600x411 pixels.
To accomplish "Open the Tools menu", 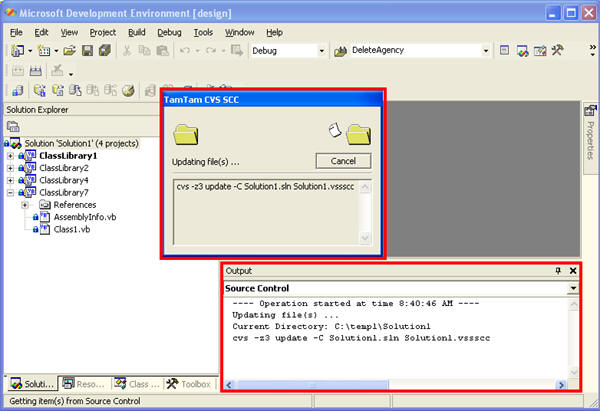I will 203,33.
